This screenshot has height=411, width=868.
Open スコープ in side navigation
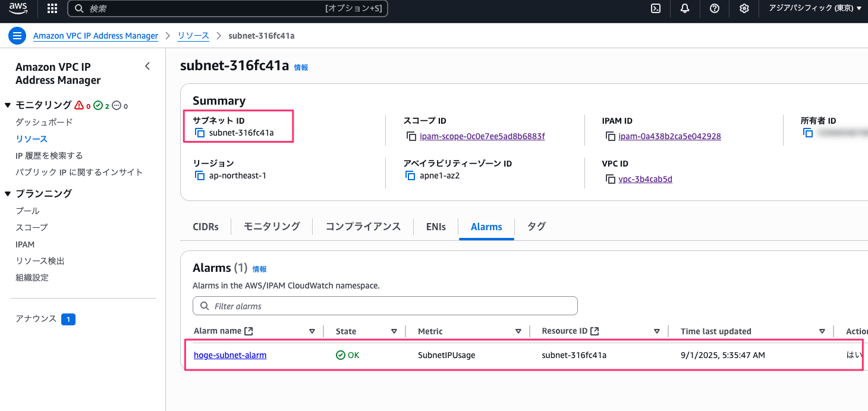click(x=32, y=227)
